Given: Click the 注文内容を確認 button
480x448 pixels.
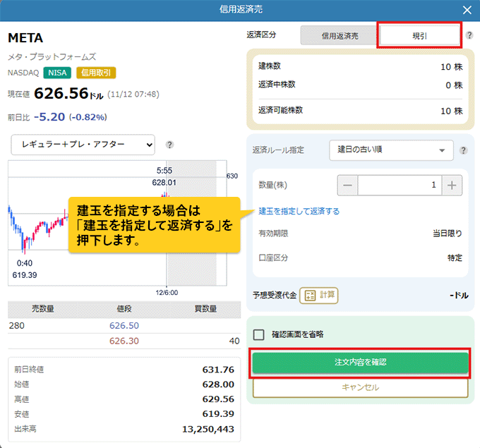Looking at the screenshot, I should [x=360, y=362].
